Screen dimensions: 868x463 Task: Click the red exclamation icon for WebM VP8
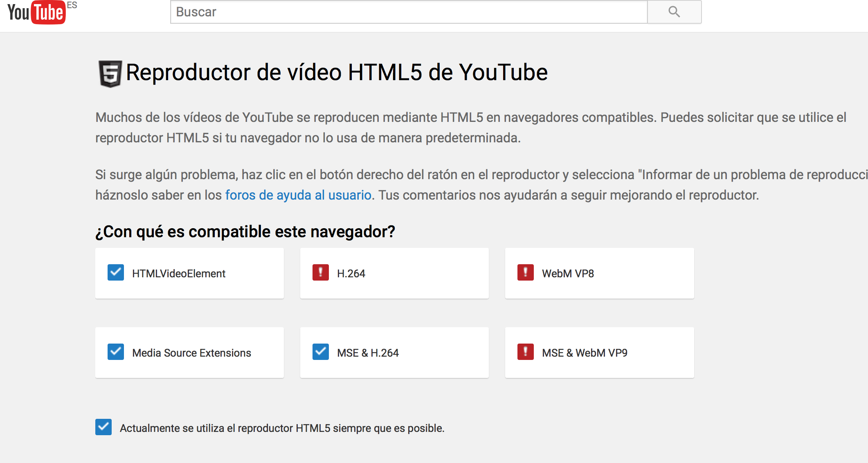(525, 272)
